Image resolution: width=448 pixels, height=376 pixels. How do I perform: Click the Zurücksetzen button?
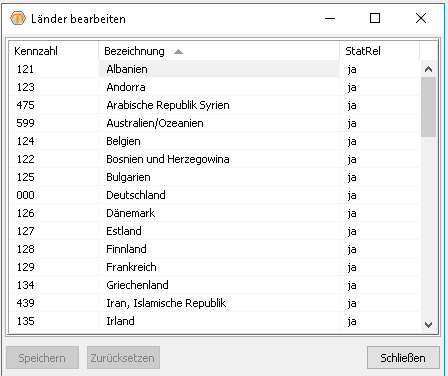point(123,358)
